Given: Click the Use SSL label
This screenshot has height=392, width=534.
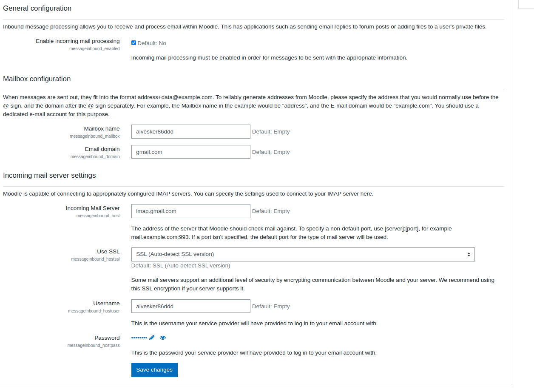Looking at the screenshot, I should [108, 251].
